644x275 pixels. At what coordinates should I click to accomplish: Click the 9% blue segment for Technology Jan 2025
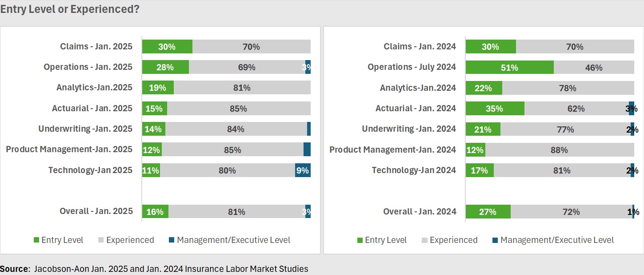click(303, 170)
